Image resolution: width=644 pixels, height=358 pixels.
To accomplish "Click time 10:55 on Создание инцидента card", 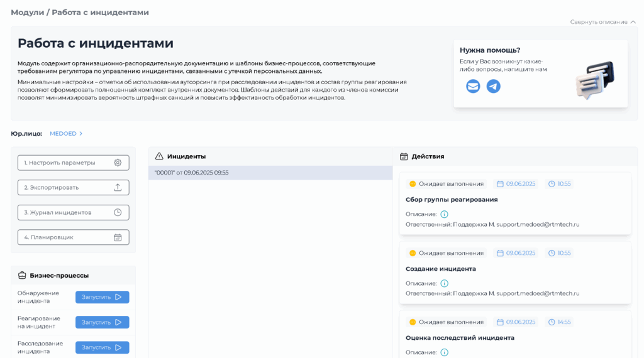I will coord(564,253).
